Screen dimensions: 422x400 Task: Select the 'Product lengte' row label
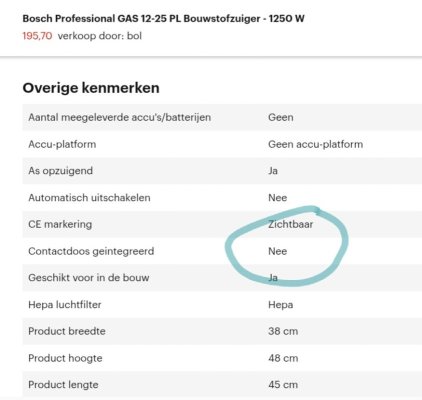click(63, 385)
